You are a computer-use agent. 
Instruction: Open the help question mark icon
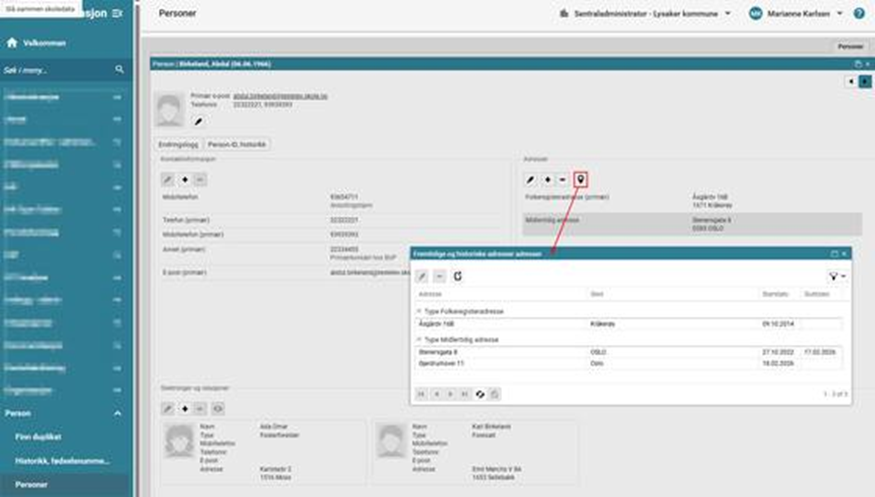859,14
